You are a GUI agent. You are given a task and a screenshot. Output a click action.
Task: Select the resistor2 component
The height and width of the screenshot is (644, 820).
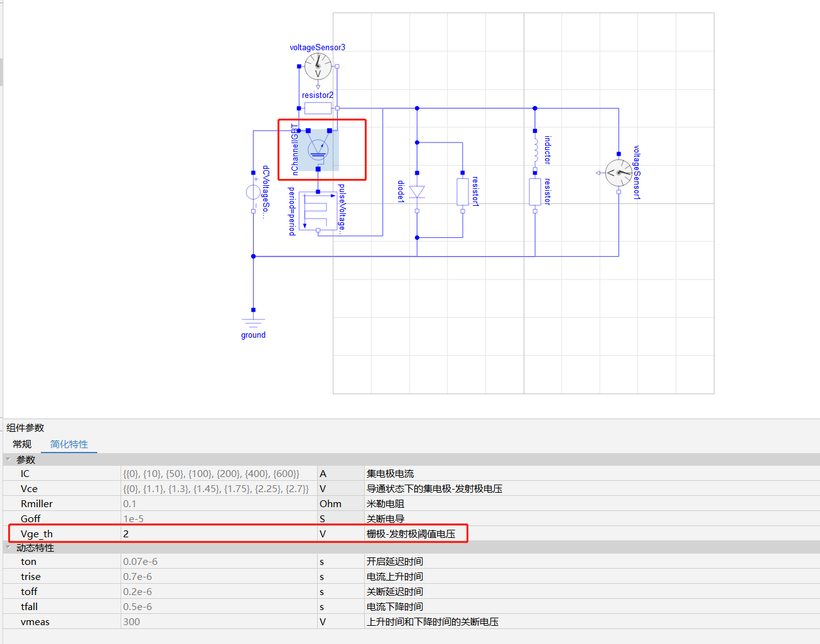coord(318,108)
